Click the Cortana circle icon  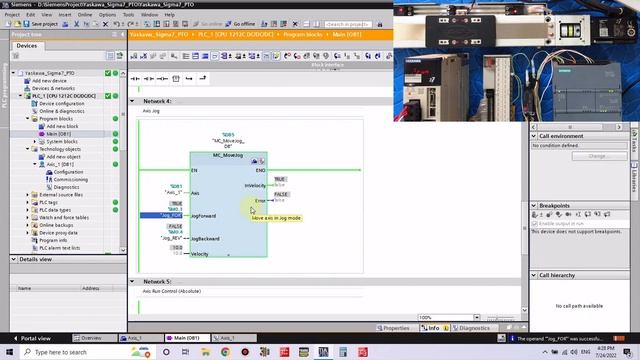coord(166,352)
